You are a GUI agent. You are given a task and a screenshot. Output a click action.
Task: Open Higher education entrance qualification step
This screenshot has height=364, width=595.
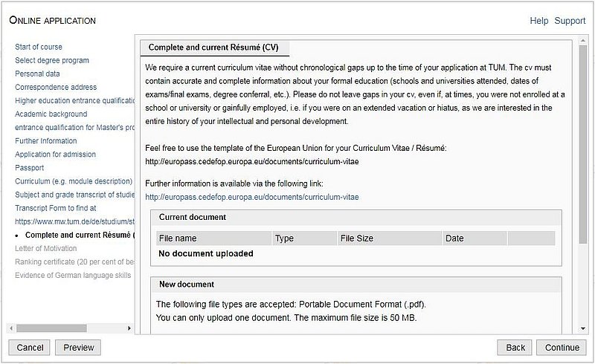(x=75, y=100)
